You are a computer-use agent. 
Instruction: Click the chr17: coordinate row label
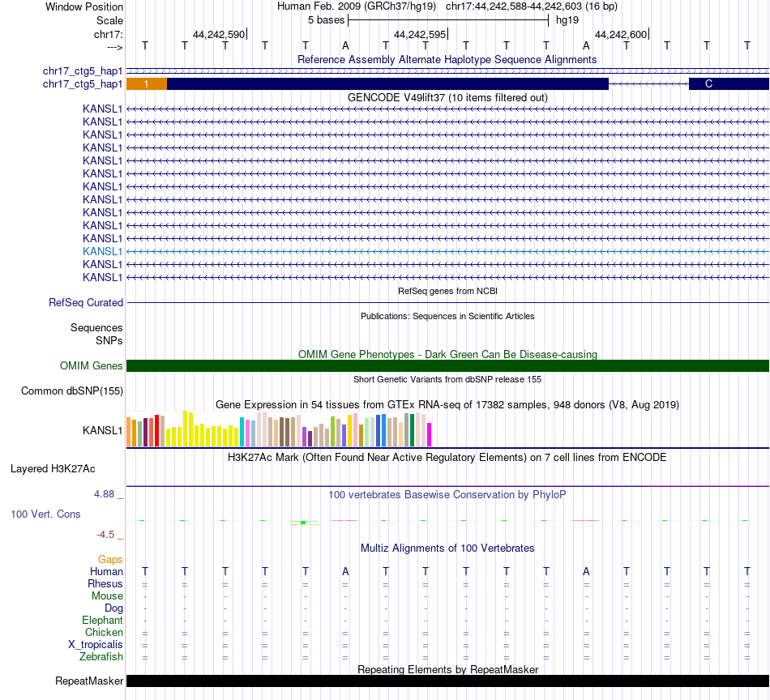pyautogui.click(x=108, y=34)
